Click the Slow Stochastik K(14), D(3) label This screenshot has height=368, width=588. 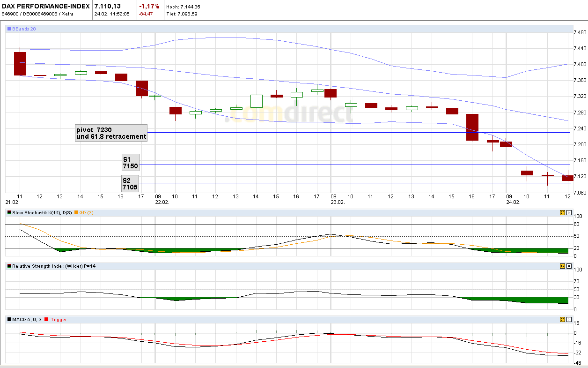pyautogui.click(x=42, y=213)
